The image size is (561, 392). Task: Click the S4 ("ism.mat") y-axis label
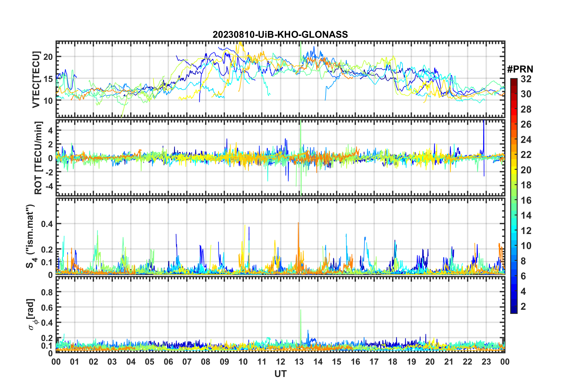(31, 236)
